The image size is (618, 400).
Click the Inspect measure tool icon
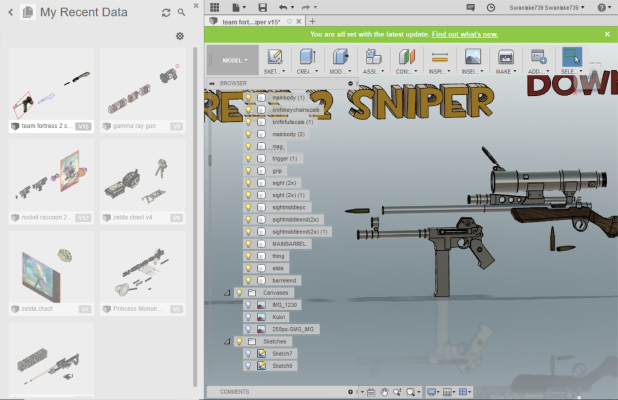point(439,58)
